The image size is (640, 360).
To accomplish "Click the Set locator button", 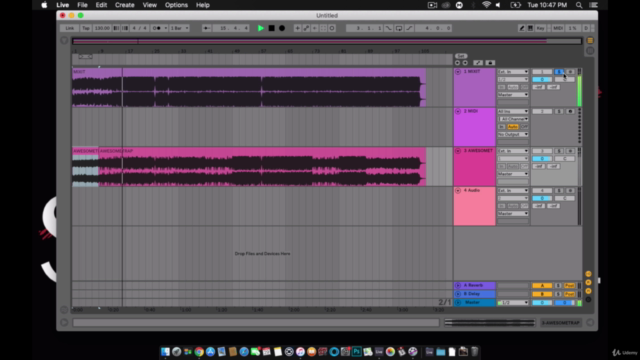I will 461,56.
